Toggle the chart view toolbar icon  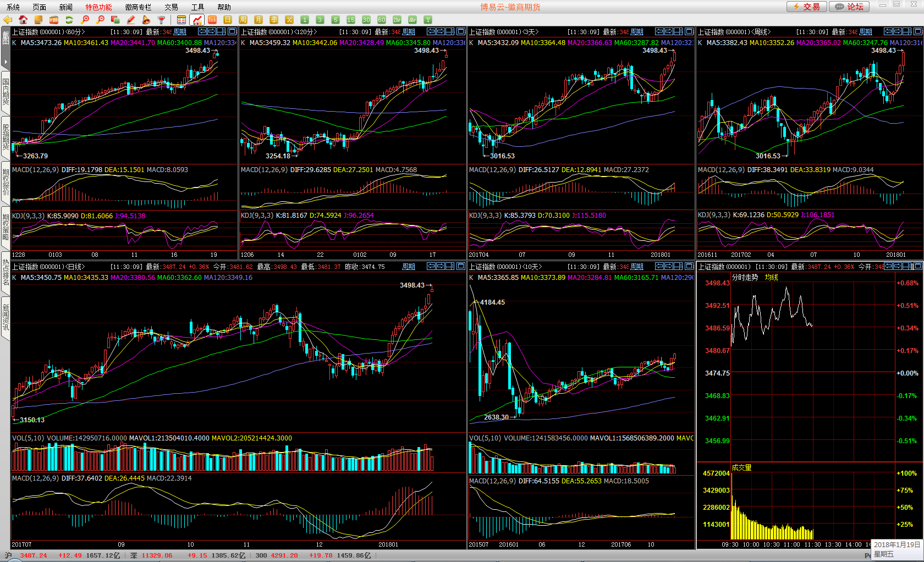click(197, 20)
